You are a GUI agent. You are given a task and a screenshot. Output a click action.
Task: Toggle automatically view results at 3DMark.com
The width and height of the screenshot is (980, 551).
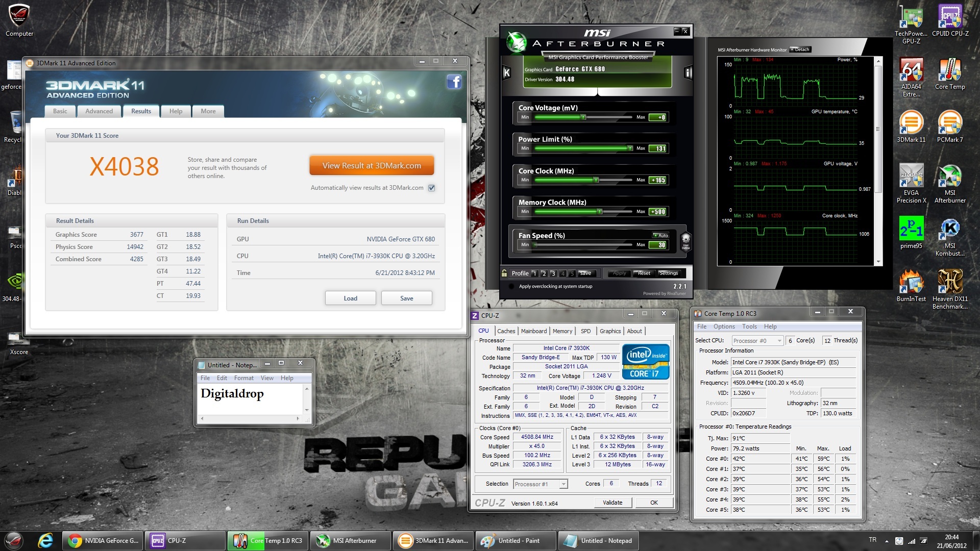[x=432, y=188]
